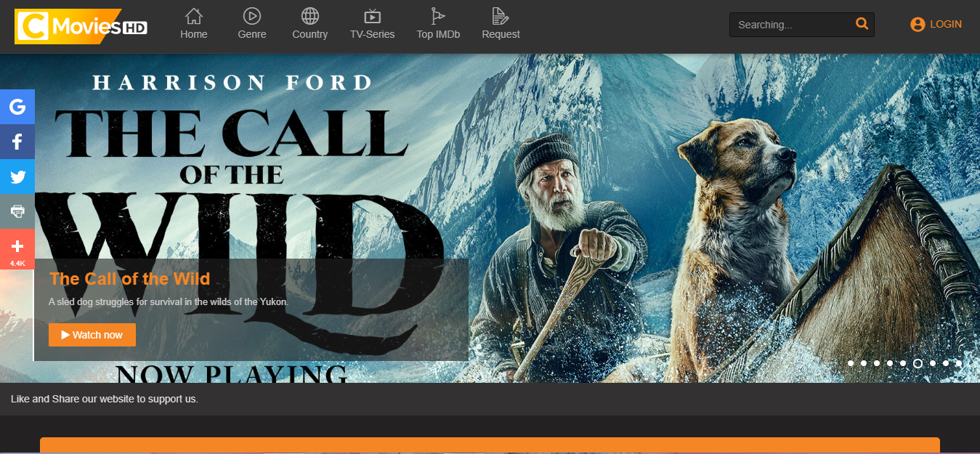Share on Facebook from sidebar
The height and width of the screenshot is (454, 980).
tap(17, 142)
